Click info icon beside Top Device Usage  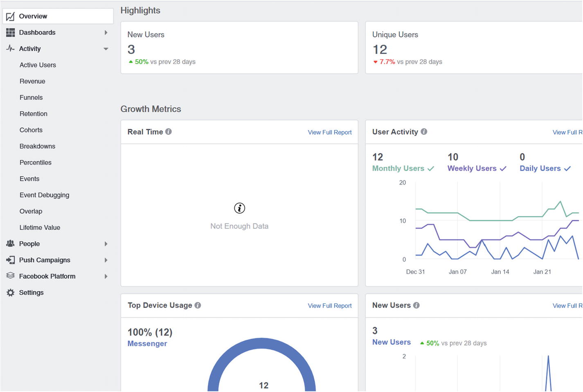[198, 305]
